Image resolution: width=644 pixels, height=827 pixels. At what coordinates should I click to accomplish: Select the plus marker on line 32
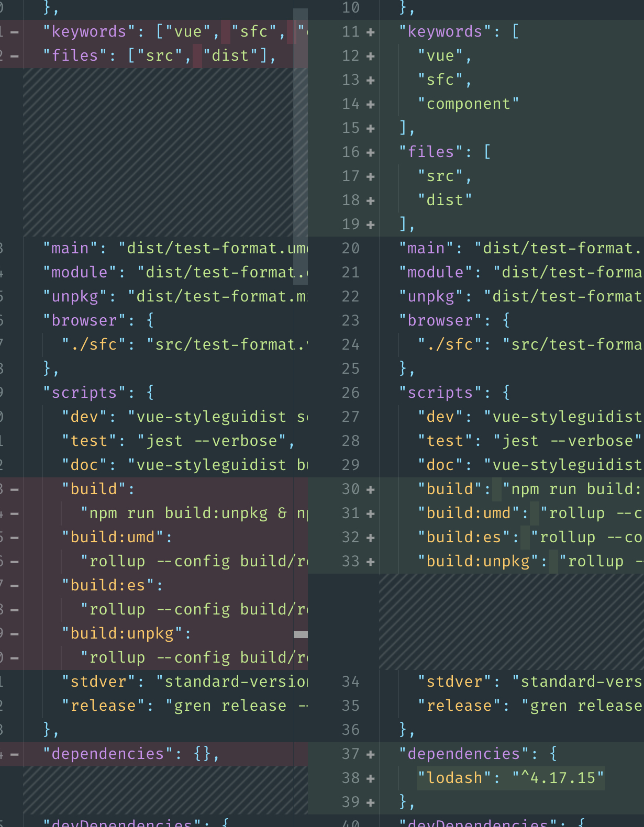(371, 538)
